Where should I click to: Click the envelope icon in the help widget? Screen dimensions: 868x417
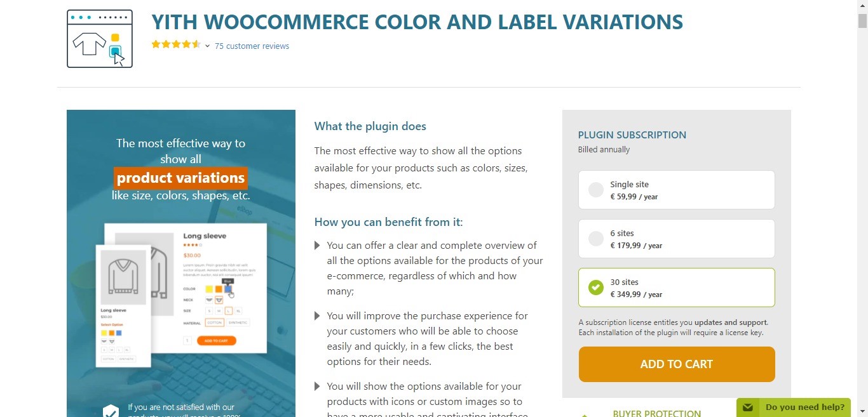[748, 407]
